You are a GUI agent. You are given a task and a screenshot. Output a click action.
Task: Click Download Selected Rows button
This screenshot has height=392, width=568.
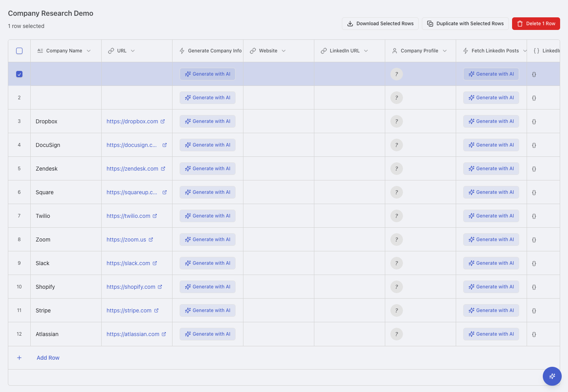(x=380, y=24)
